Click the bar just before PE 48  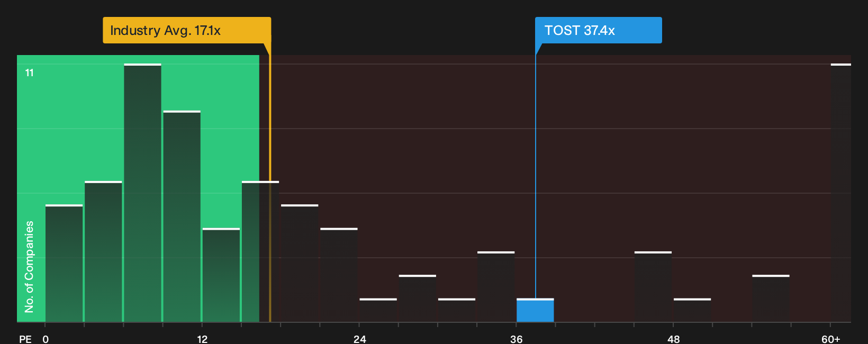click(x=653, y=286)
